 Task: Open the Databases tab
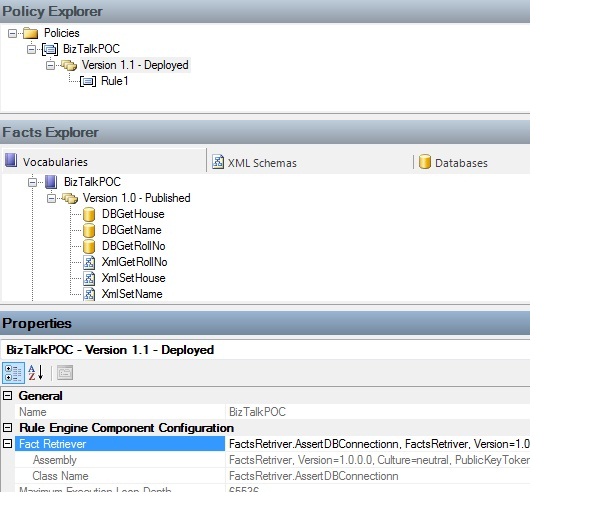453,162
